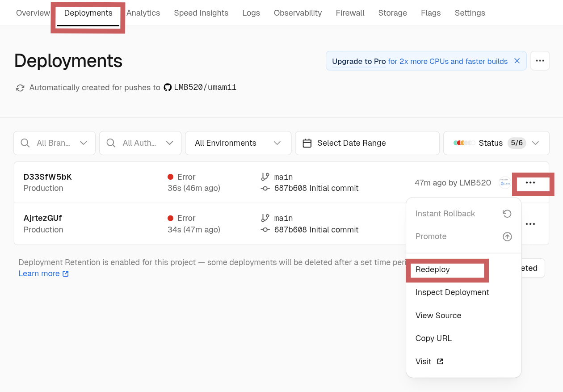The width and height of the screenshot is (563, 392).
Task: Click the GitHub icon next to LMB520/umami1
Action: tap(168, 88)
